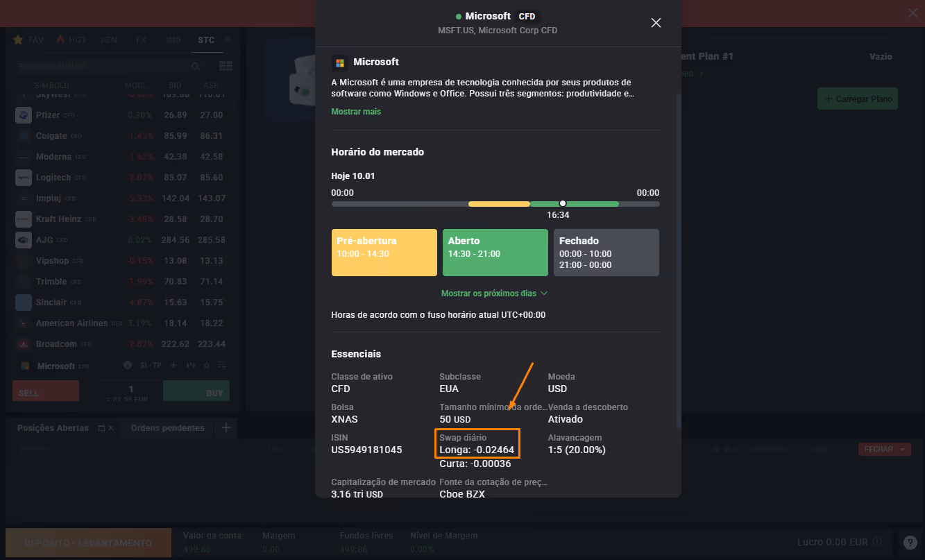Select the Vipshop CFD row
Screen dimensions: 925x560
pos(121,261)
